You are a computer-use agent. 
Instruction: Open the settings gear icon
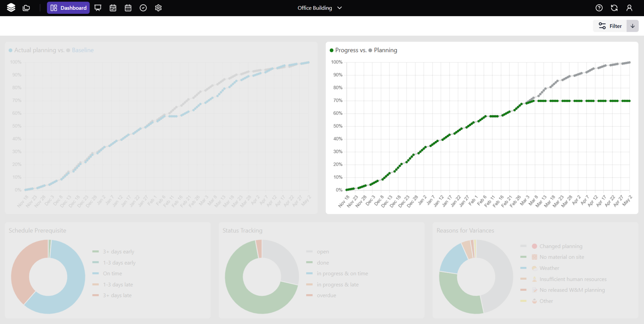[x=158, y=8]
